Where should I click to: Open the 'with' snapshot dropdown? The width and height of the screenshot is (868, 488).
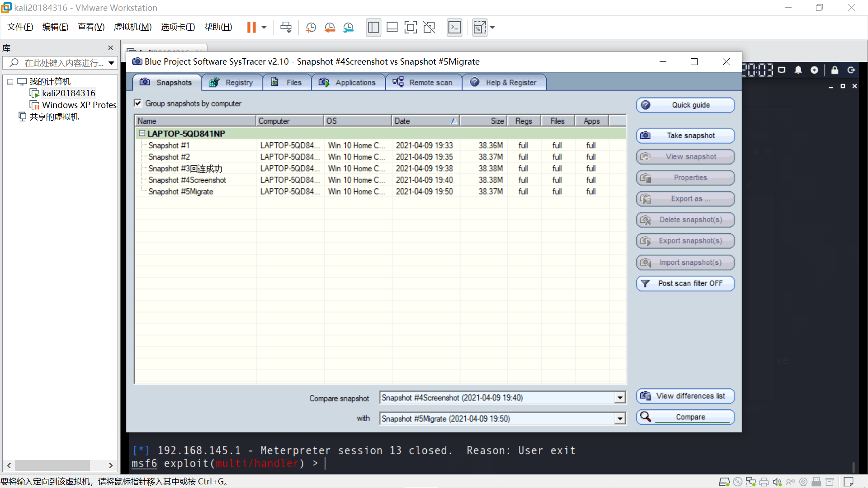620,419
